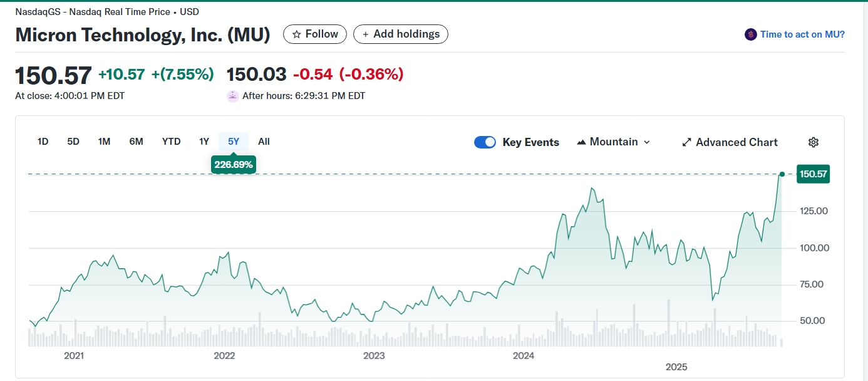
Task: Open the Mountain chart type dropdown
Action: tap(613, 142)
